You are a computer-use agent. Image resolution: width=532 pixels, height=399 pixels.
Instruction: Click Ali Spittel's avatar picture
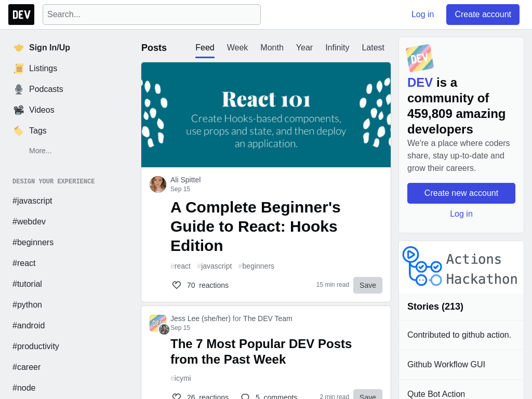158,184
